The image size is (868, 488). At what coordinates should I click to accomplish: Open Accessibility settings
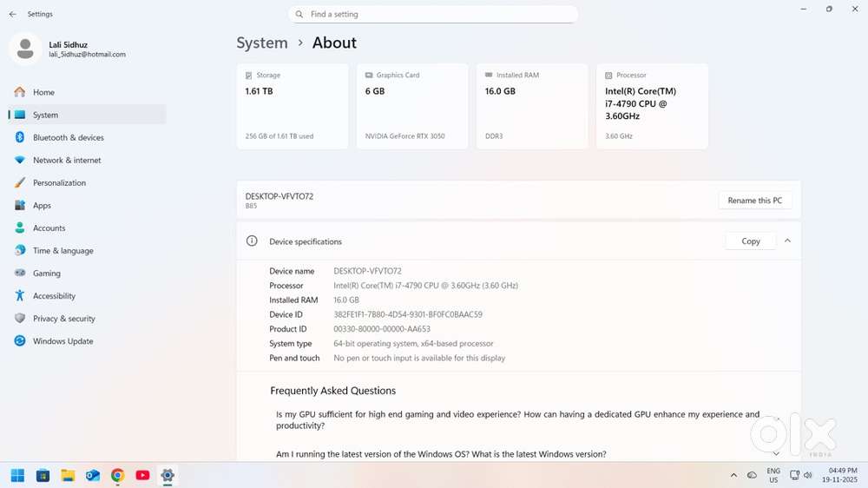coord(54,296)
